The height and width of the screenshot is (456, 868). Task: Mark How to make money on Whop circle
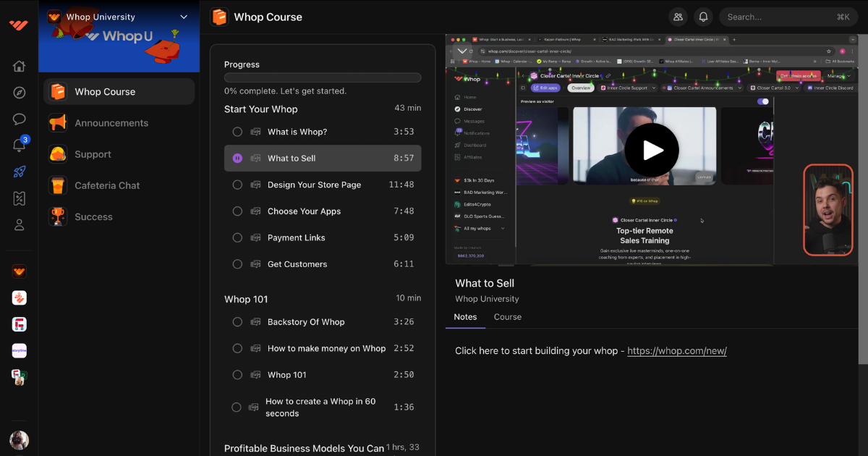(237, 348)
